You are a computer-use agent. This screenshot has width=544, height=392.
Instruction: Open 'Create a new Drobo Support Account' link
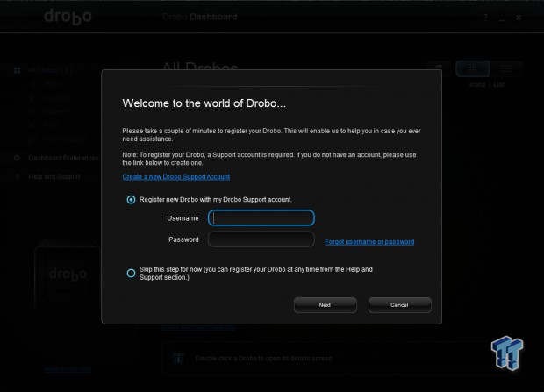[x=175, y=176]
